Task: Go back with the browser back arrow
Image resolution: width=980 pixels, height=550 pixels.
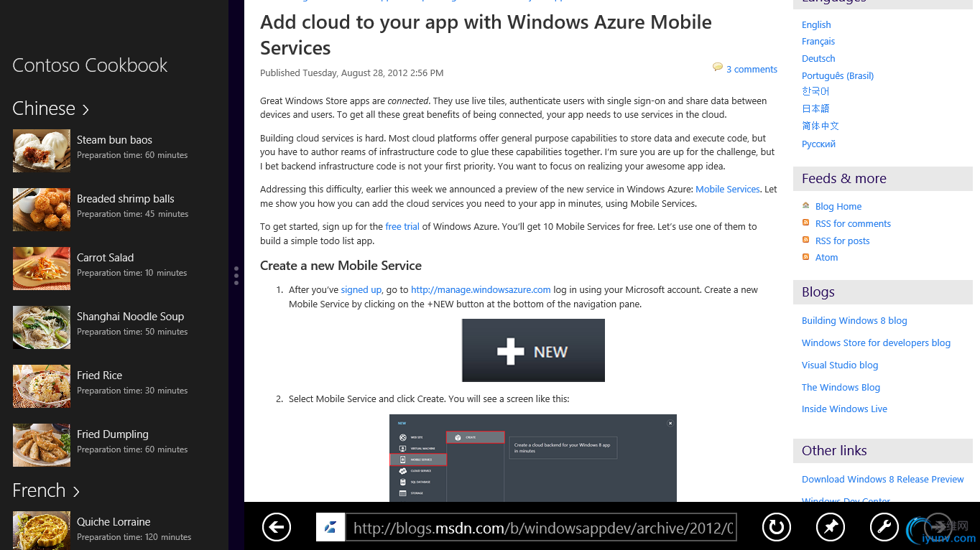Action: 277,528
